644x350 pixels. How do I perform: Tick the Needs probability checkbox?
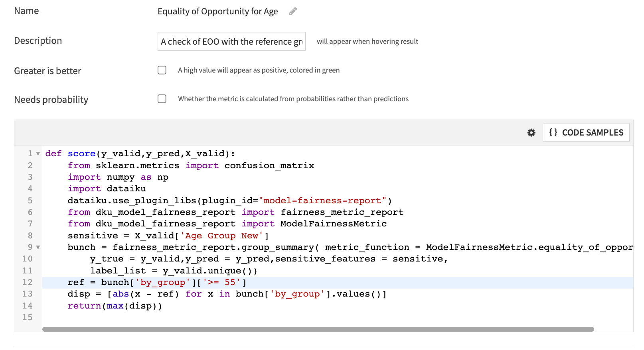click(x=162, y=99)
